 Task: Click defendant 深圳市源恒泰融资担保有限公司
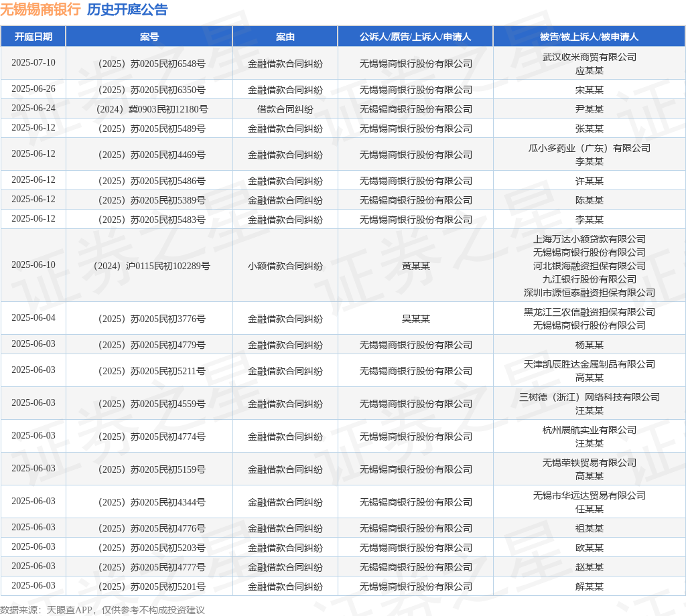click(x=590, y=293)
